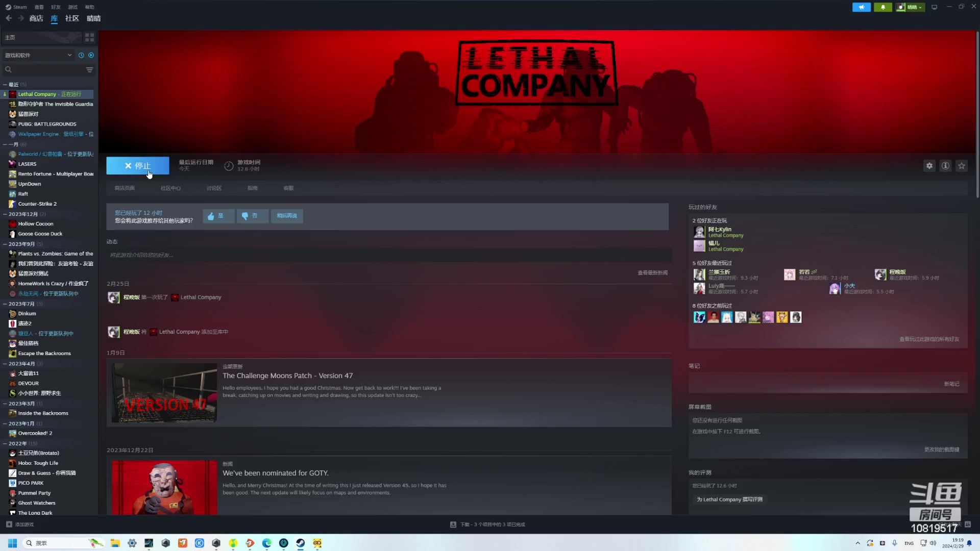Open the 社区 community tab
Screen dimensions: 980x551
tap(72, 18)
